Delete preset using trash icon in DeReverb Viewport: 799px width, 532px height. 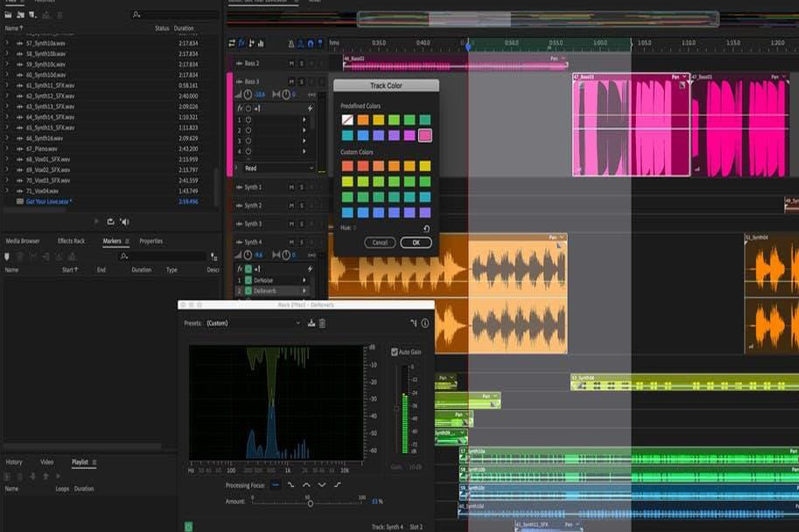[x=323, y=323]
